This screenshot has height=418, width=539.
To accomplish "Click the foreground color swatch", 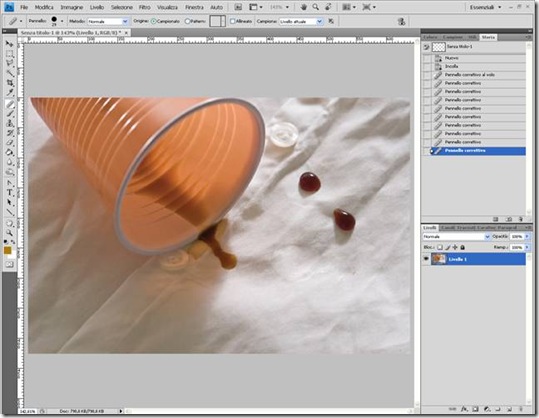I will coord(8,250).
